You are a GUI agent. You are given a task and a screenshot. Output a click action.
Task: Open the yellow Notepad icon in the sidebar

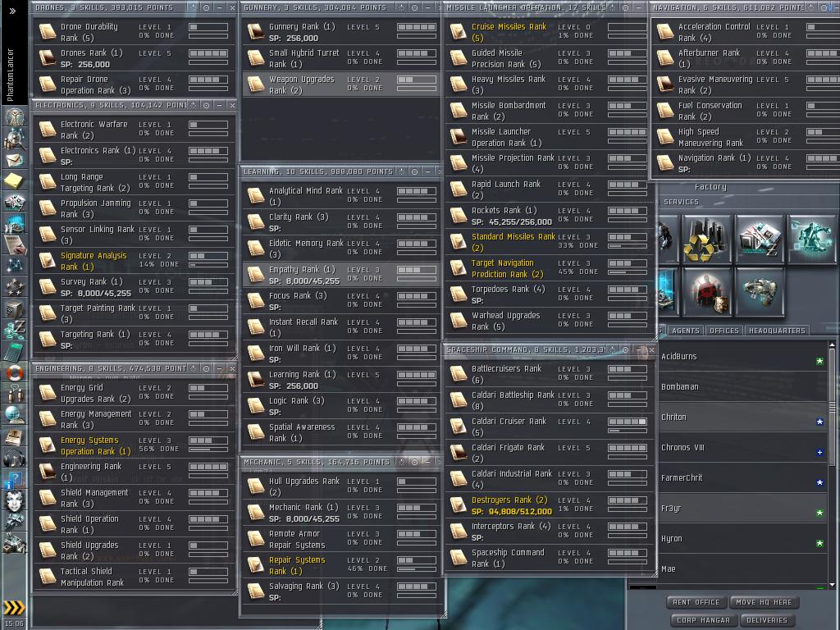coord(15,181)
